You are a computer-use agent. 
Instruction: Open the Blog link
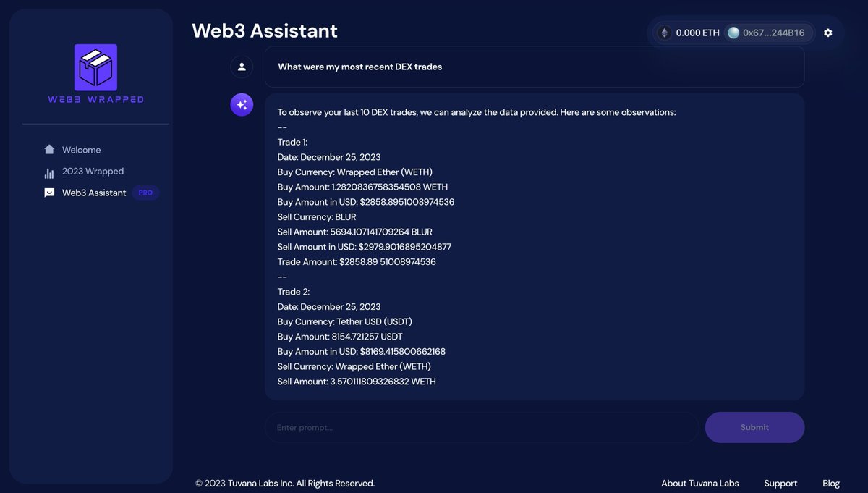831,483
